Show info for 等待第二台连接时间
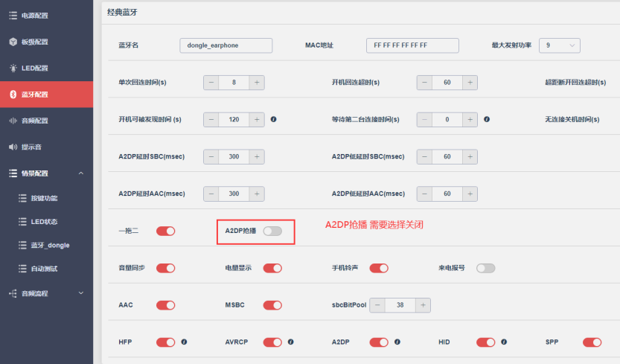The height and width of the screenshot is (364, 620). 487,119
